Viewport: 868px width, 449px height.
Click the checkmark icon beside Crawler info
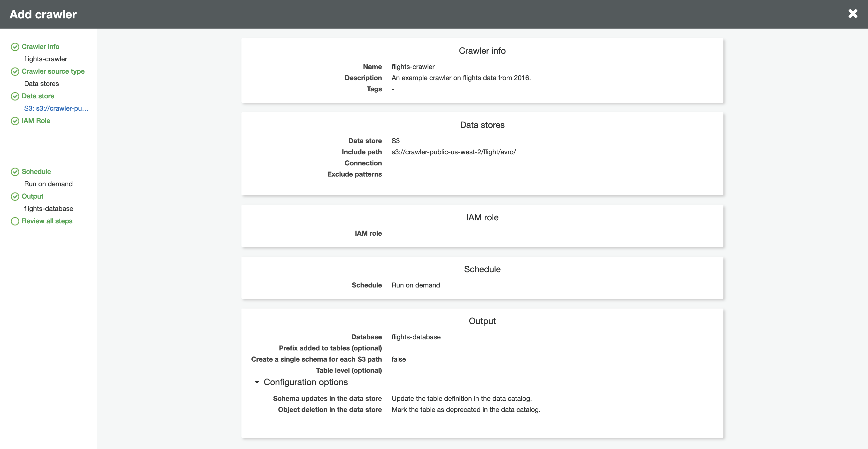[15, 47]
